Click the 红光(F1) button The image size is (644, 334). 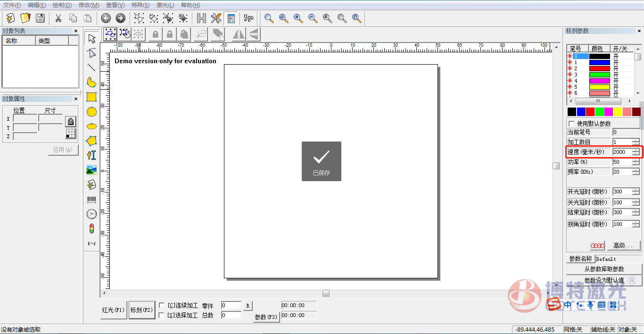pos(114,310)
